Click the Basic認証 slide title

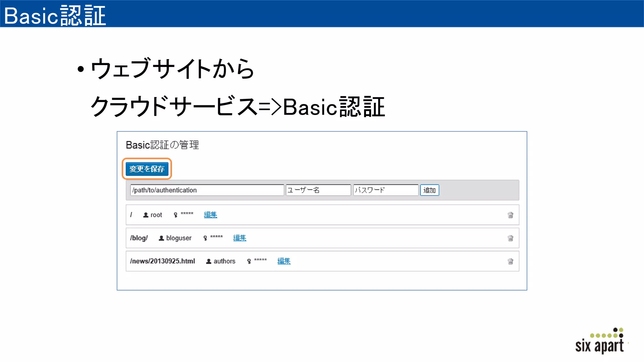click(x=55, y=15)
